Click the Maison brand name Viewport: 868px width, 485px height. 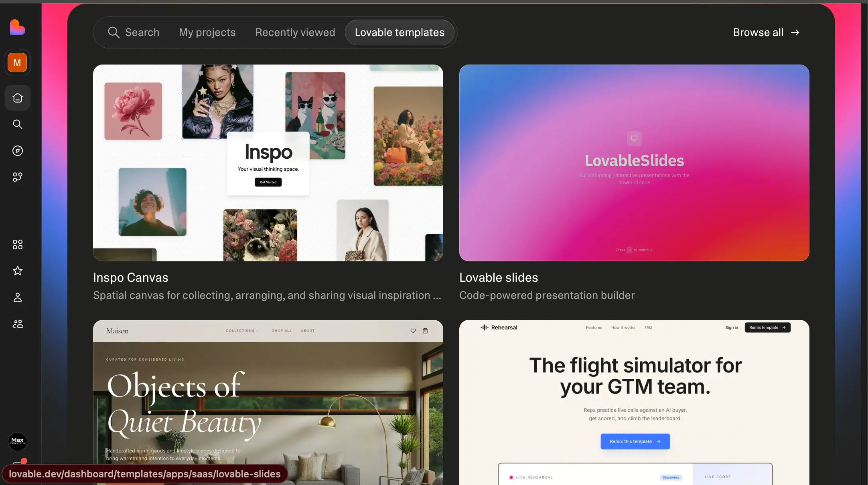117,331
